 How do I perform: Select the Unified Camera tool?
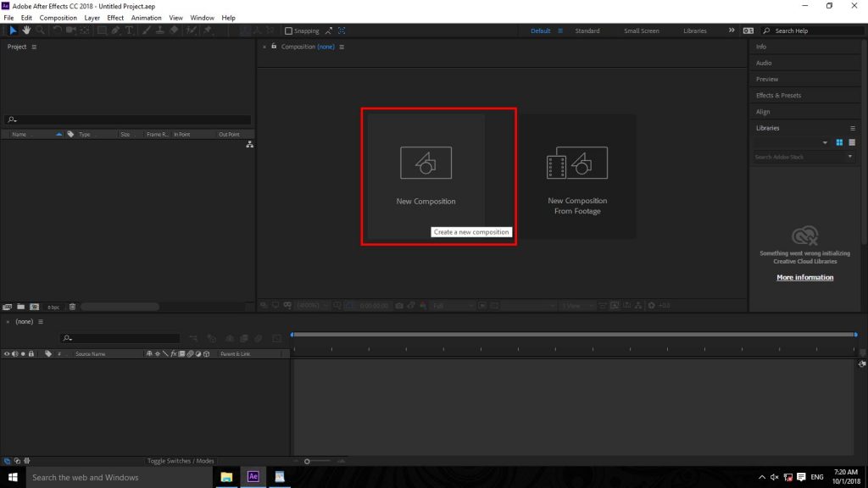coord(71,30)
